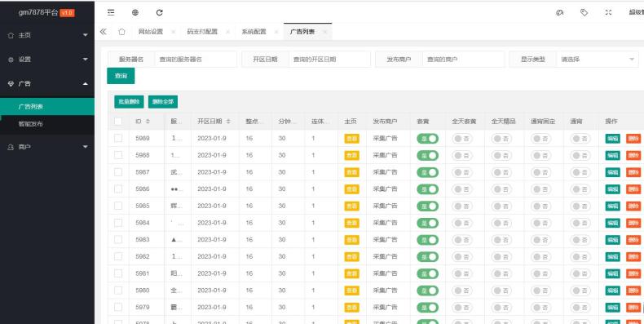Toggle the 通宵固定 switch for row 5985

(x=541, y=206)
